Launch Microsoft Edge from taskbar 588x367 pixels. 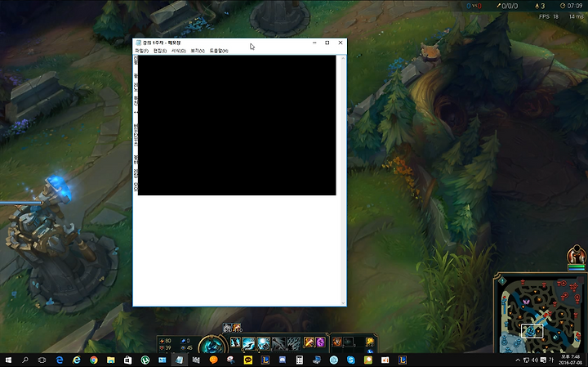tap(60, 360)
